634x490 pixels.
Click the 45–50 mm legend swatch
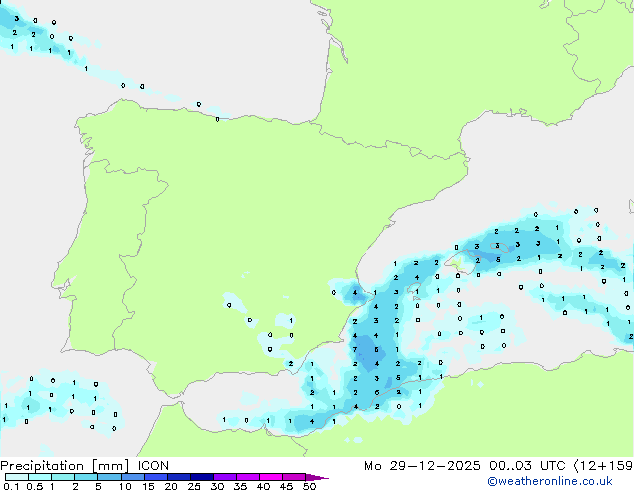coord(294,477)
